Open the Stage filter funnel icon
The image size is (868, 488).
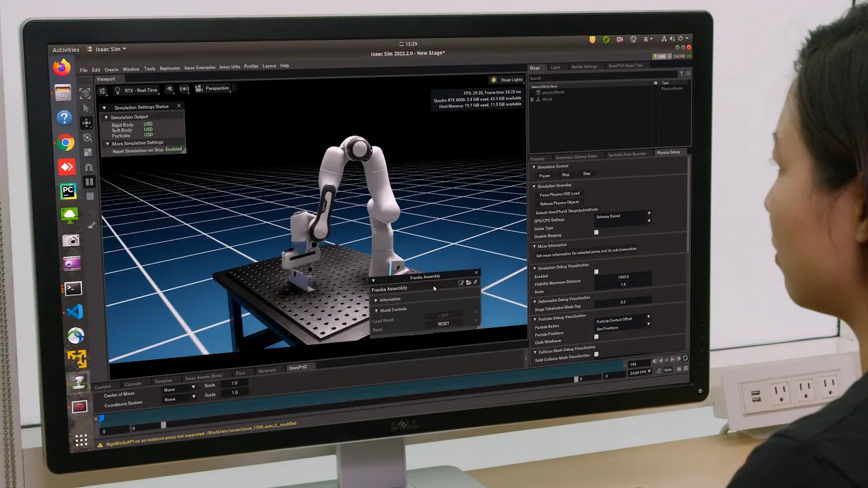click(x=682, y=73)
